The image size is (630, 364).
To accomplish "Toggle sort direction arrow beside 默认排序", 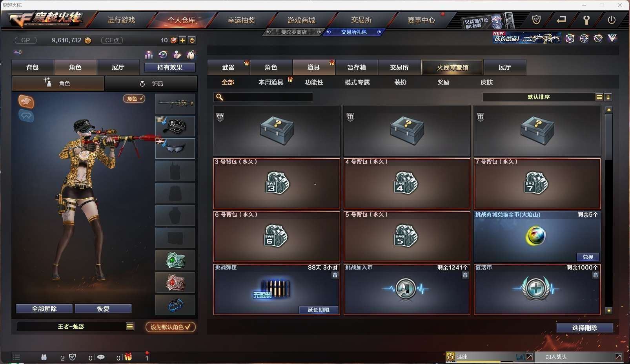I will click(x=608, y=97).
